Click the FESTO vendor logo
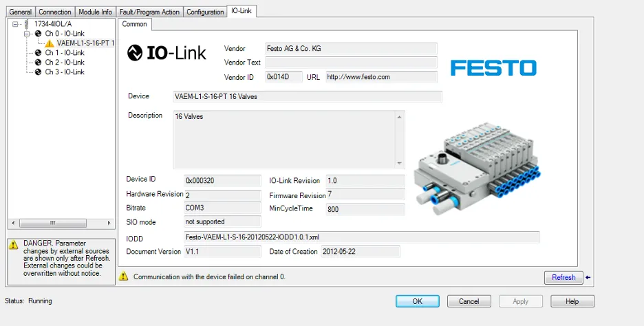Screen dimensions: 644x326 tap(493, 68)
